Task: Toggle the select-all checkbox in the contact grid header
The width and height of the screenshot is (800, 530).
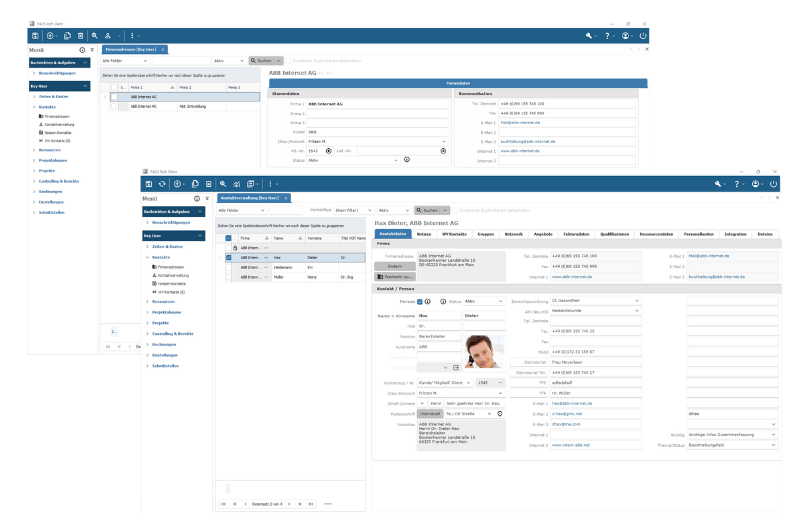Action: pyautogui.click(x=229, y=238)
